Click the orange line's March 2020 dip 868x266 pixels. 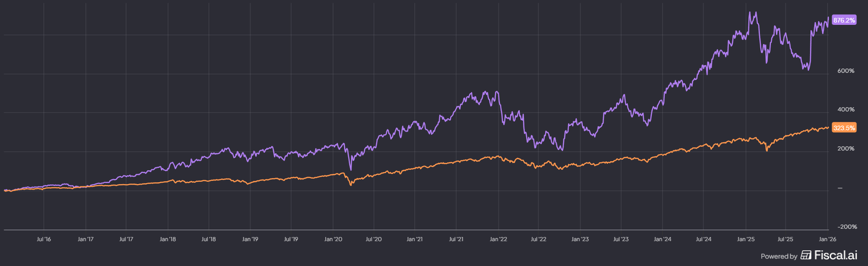point(351,185)
